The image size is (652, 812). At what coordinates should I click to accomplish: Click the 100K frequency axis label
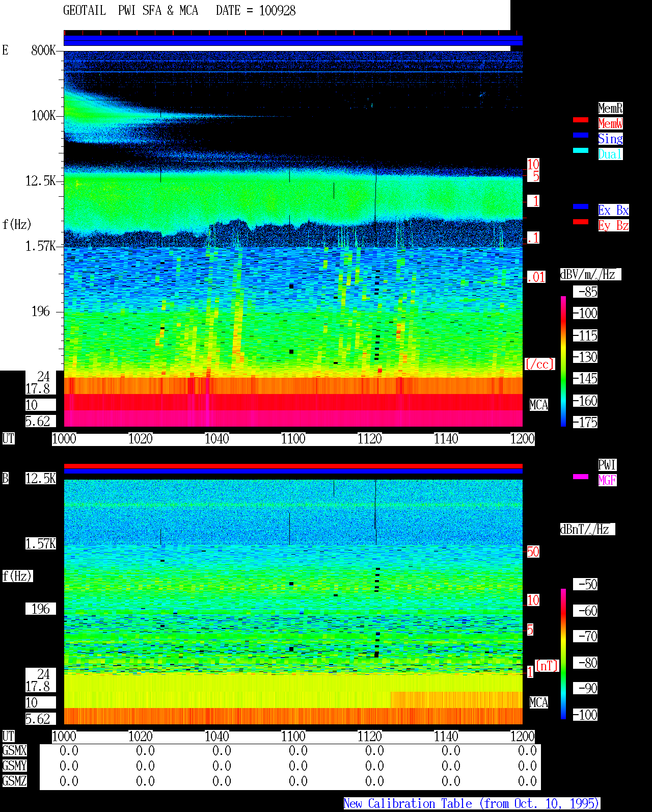click(44, 116)
